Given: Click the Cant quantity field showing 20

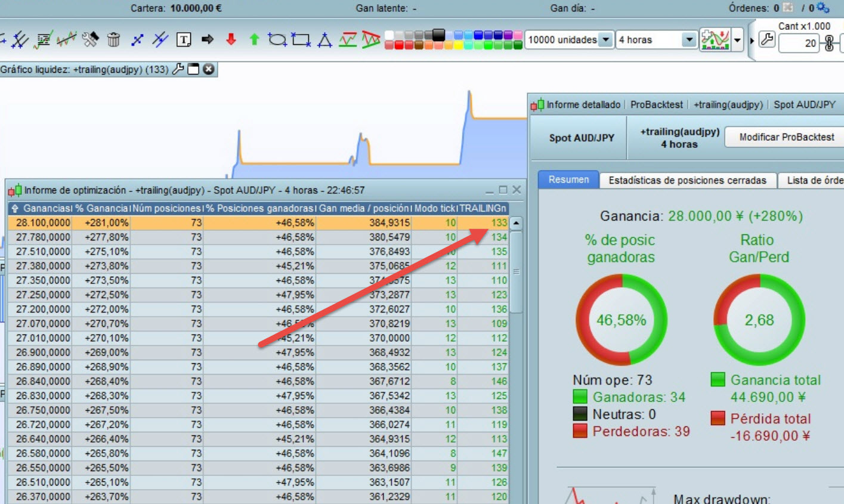Looking at the screenshot, I should [x=799, y=43].
